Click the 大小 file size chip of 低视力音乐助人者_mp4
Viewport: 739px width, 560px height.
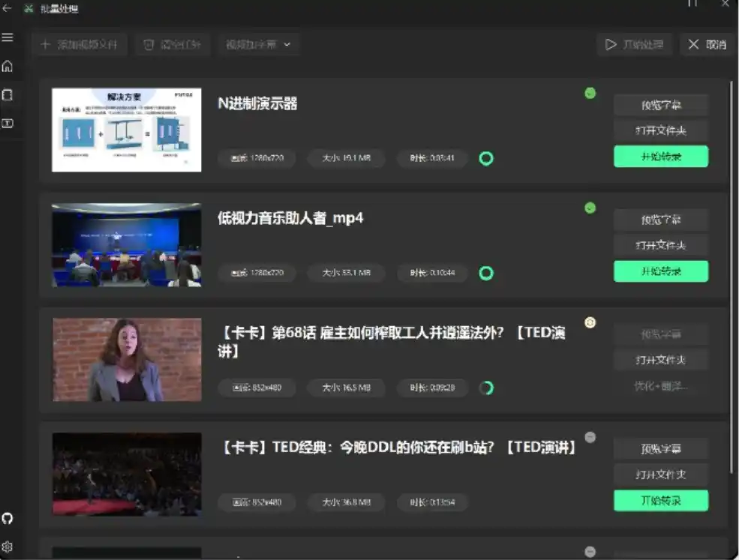(x=347, y=273)
